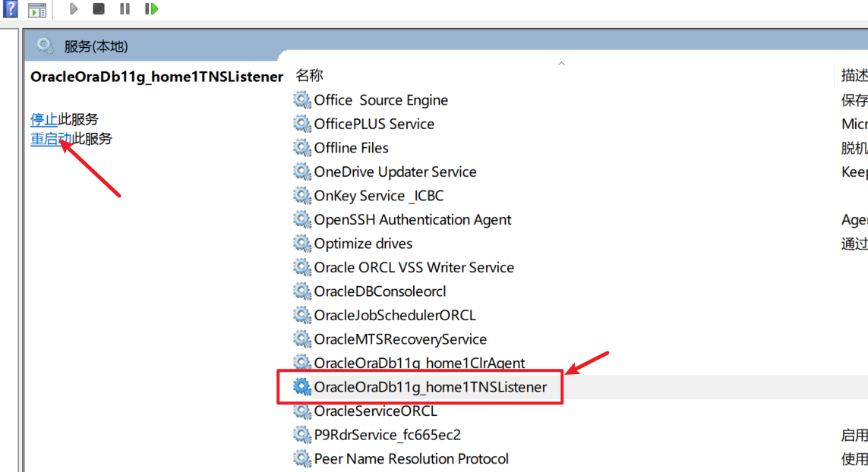The width and height of the screenshot is (868, 472).
Task: Select the OracleOraDb11g_home1TNSListener row name
Action: [431, 387]
